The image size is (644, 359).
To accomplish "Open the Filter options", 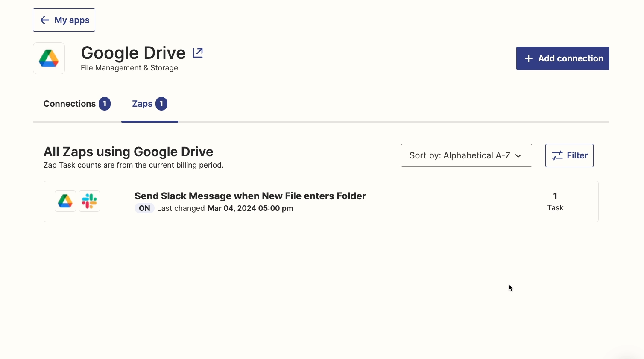I will point(569,155).
